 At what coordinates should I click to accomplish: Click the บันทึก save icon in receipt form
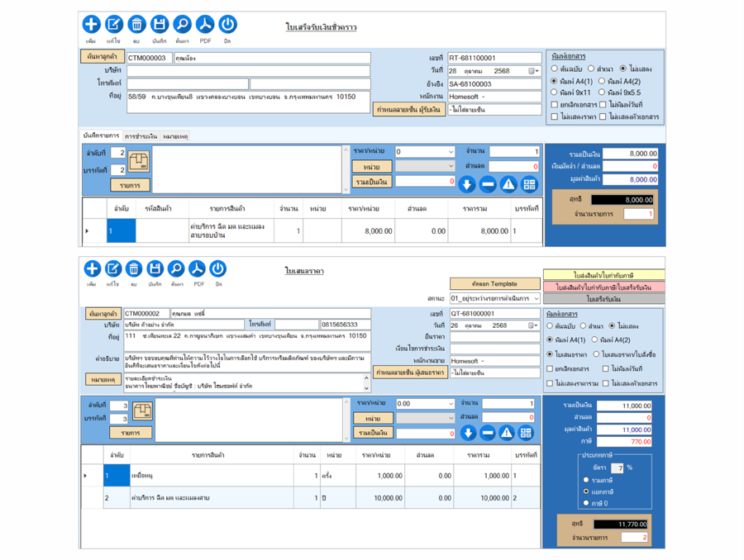point(160,25)
